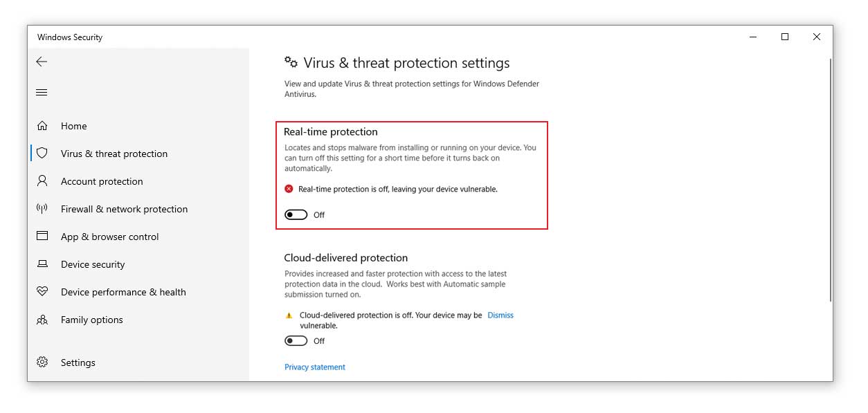Open the Privacy statement link

[x=315, y=367]
